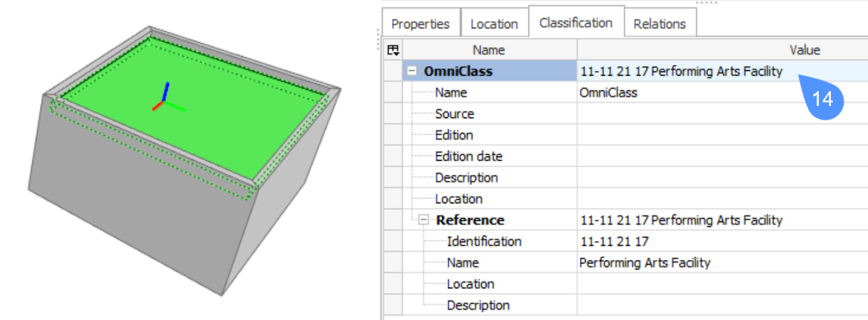Select the Classification tab

click(575, 23)
